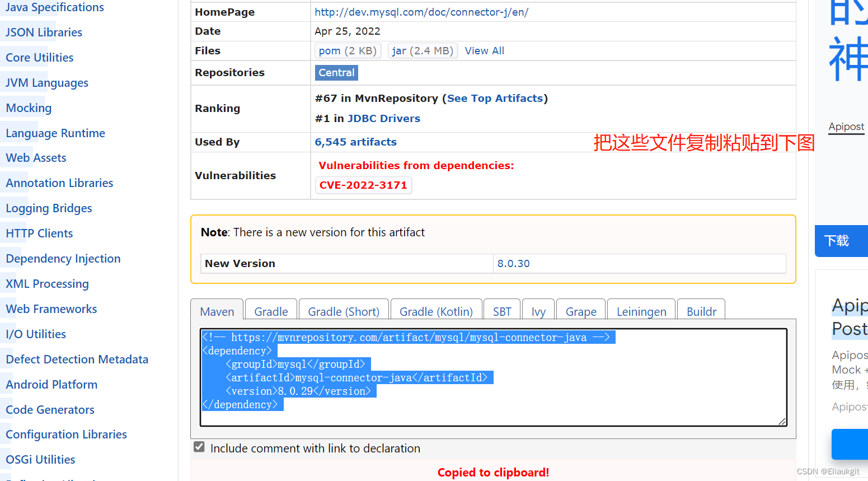
Task: Click inside the Maven dependency code box
Action: tap(494, 377)
